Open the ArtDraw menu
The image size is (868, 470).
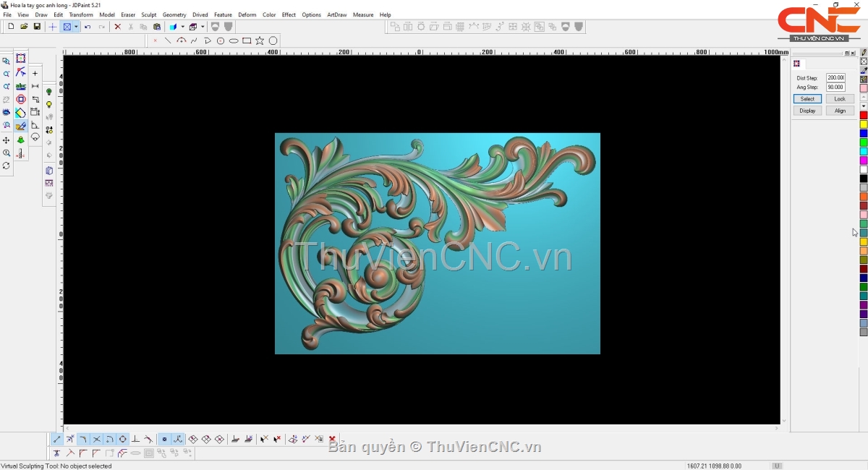(x=336, y=14)
